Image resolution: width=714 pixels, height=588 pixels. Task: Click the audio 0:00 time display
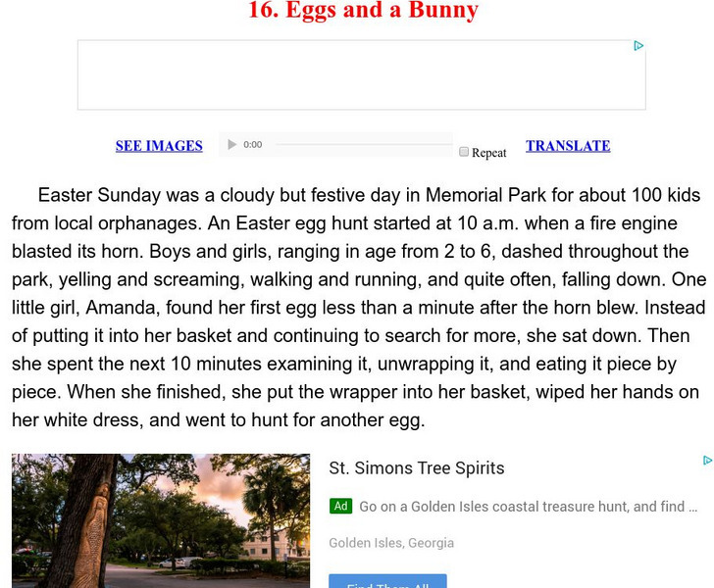[x=253, y=145]
